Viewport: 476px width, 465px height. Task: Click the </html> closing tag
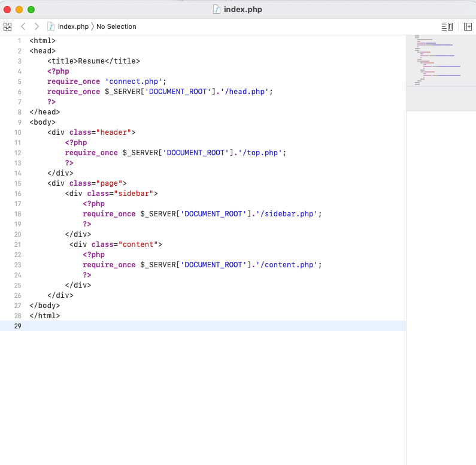(45, 316)
